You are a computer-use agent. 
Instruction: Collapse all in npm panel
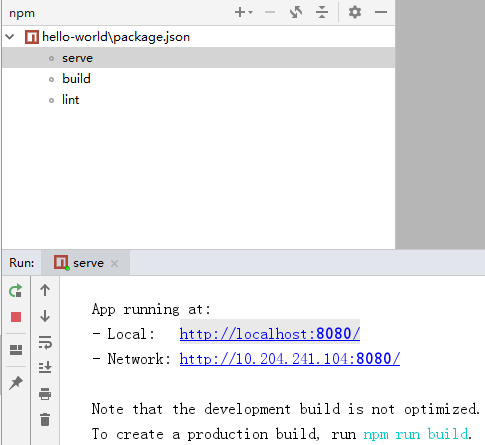322,12
